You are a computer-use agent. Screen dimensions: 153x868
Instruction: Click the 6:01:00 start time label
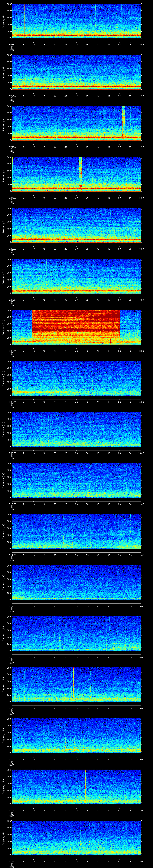[x=12, y=44]
